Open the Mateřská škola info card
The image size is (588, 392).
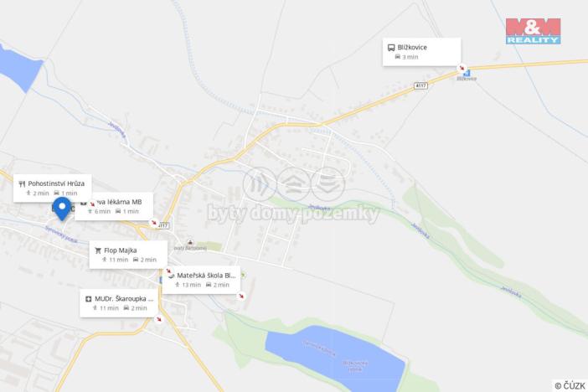(x=201, y=280)
